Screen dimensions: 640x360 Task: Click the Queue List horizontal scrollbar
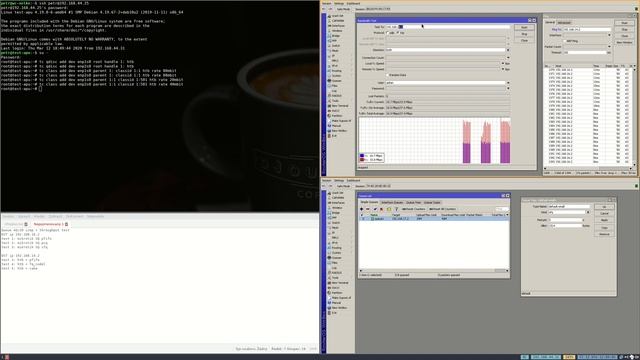[x=434, y=271]
